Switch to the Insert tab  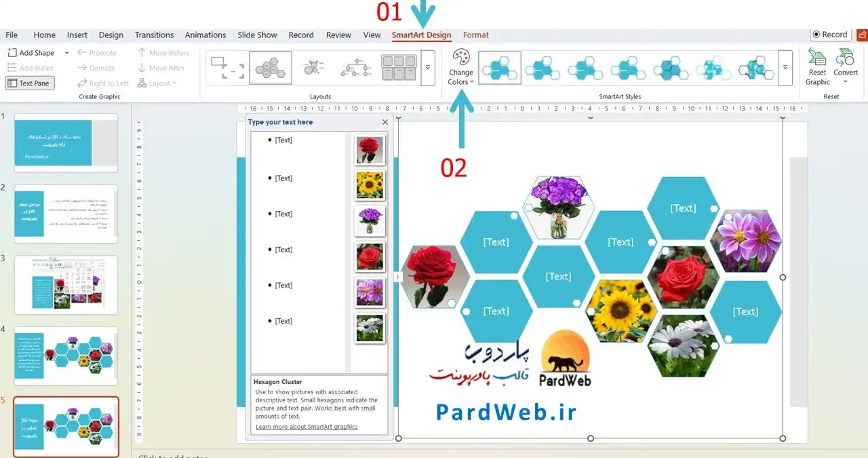point(77,35)
